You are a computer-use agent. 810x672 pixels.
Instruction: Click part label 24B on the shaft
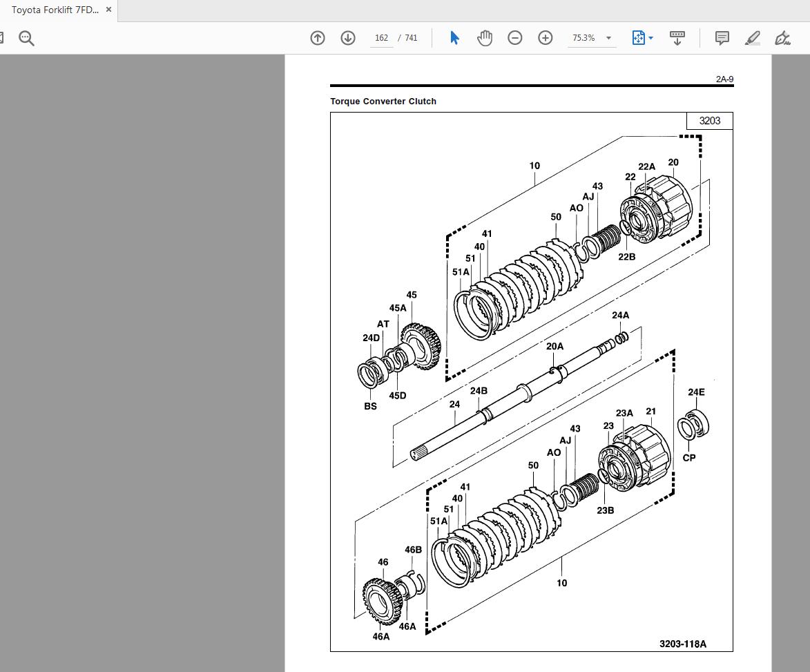(479, 390)
